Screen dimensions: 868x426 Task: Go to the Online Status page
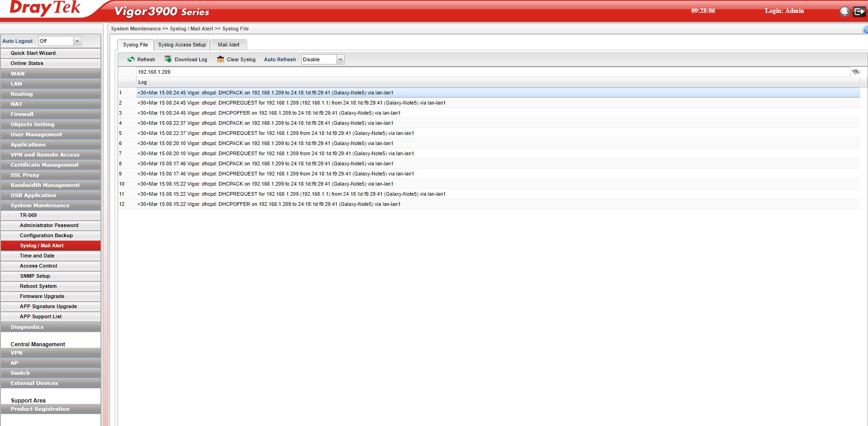point(27,63)
